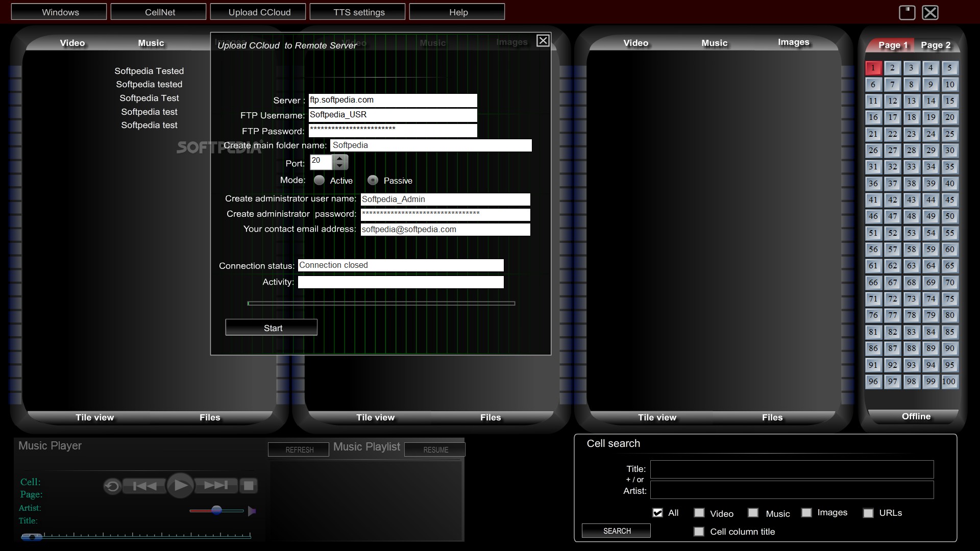Open the Windows menu
The width and height of the screenshot is (980, 551).
[59, 12]
